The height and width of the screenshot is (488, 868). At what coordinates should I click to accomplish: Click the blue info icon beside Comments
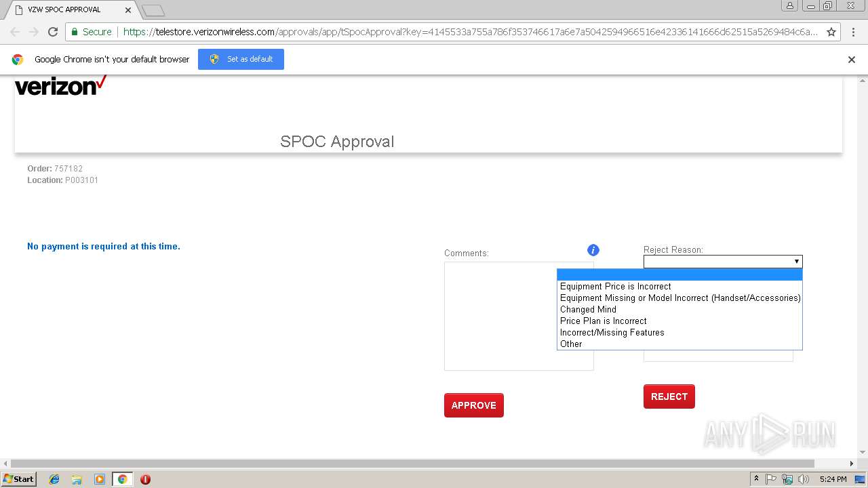[x=593, y=250]
